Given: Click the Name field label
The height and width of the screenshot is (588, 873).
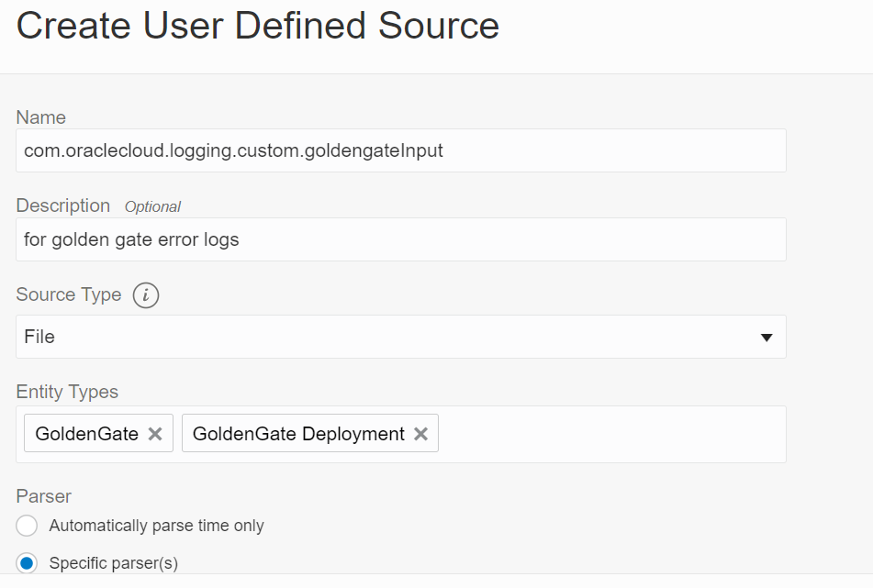Looking at the screenshot, I should pos(41,117).
